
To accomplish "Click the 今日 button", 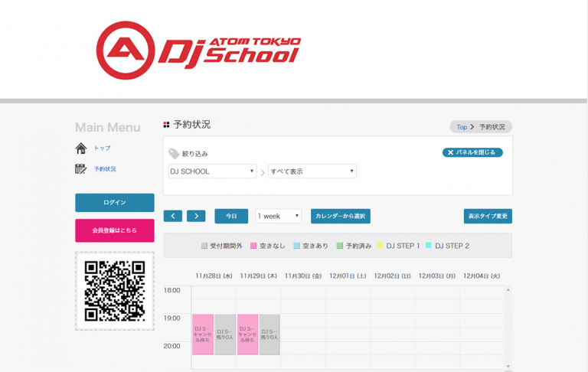I will [x=231, y=216].
